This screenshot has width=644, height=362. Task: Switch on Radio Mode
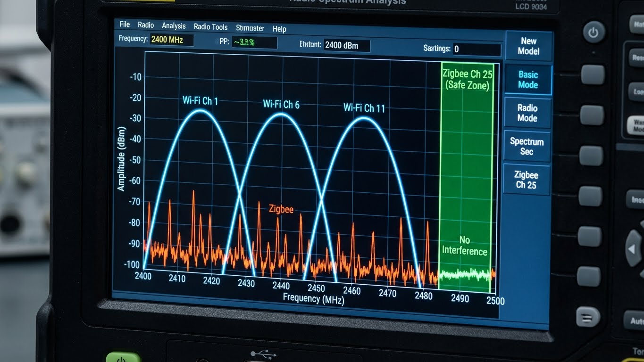[x=527, y=113]
